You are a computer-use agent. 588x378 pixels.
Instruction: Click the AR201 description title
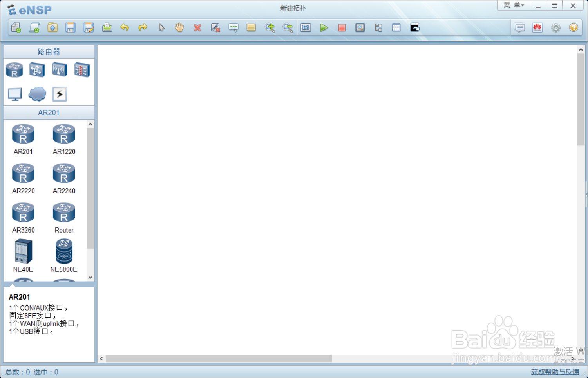click(19, 297)
